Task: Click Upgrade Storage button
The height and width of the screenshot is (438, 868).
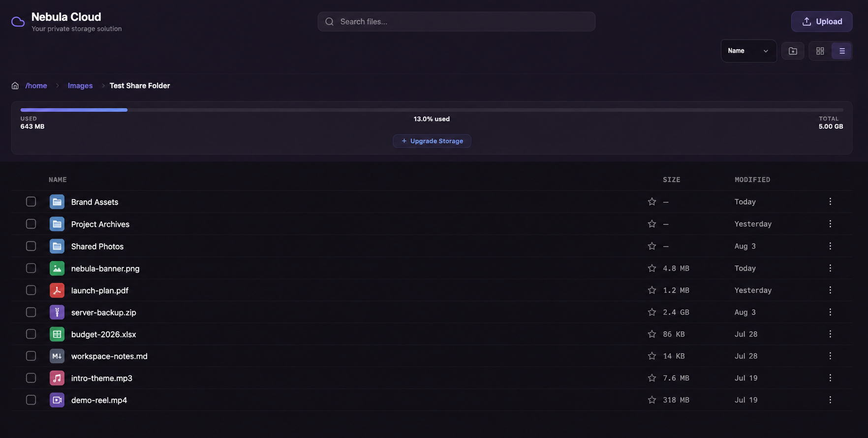Action: point(432,141)
